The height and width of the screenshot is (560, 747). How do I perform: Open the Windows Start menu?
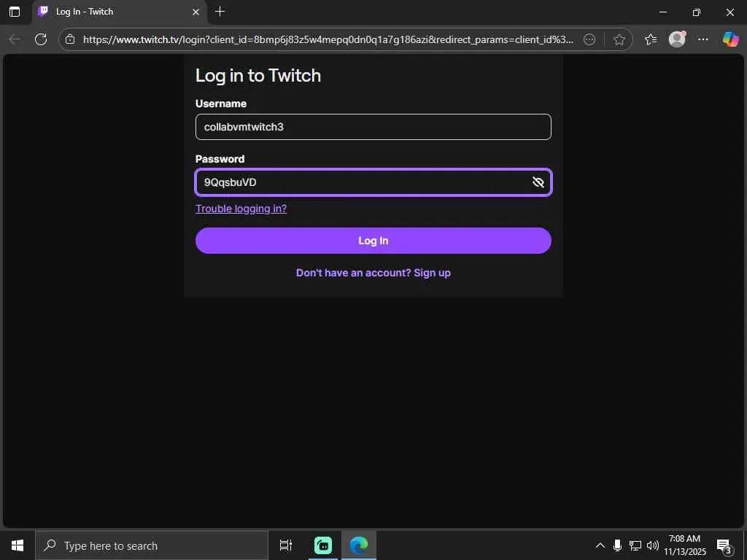point(18,545)
